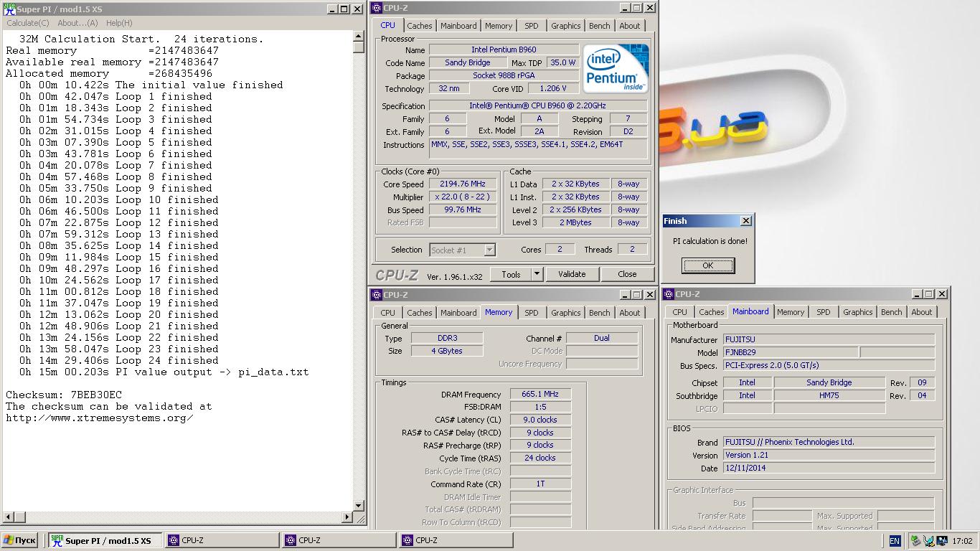Viewport: 980px width, 551px height.
Task: Click scroll right arrow in Super PI
Action: 348,517
